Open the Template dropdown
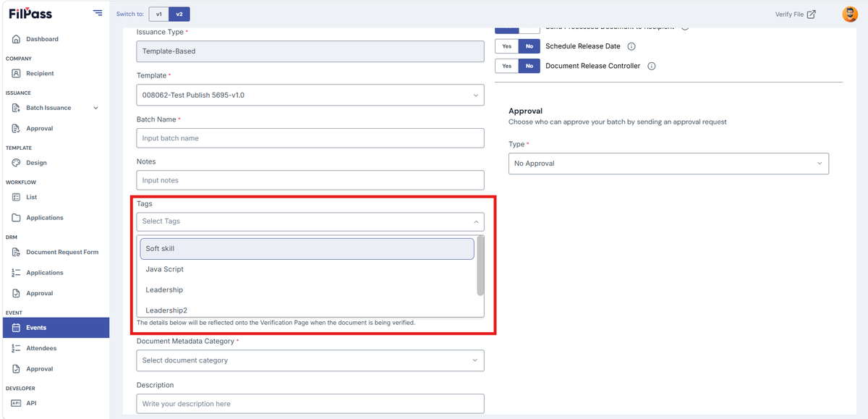 coord(310,95)
